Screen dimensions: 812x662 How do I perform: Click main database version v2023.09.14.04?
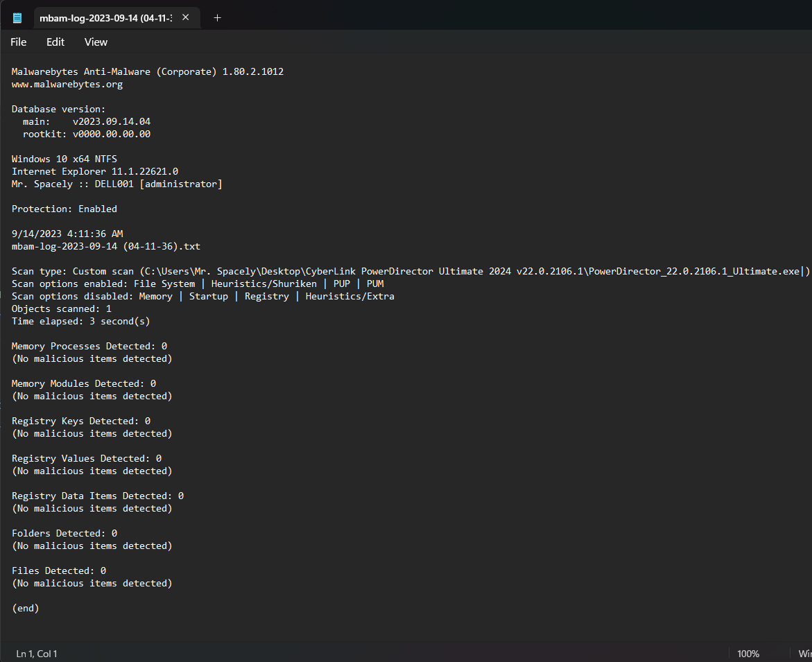click(x=112, y=121)
